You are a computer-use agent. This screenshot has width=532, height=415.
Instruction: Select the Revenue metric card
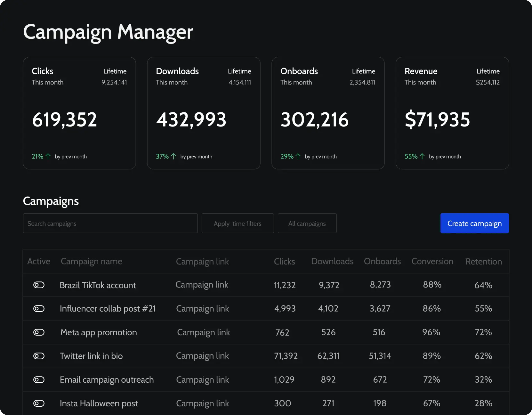[452, 113]
